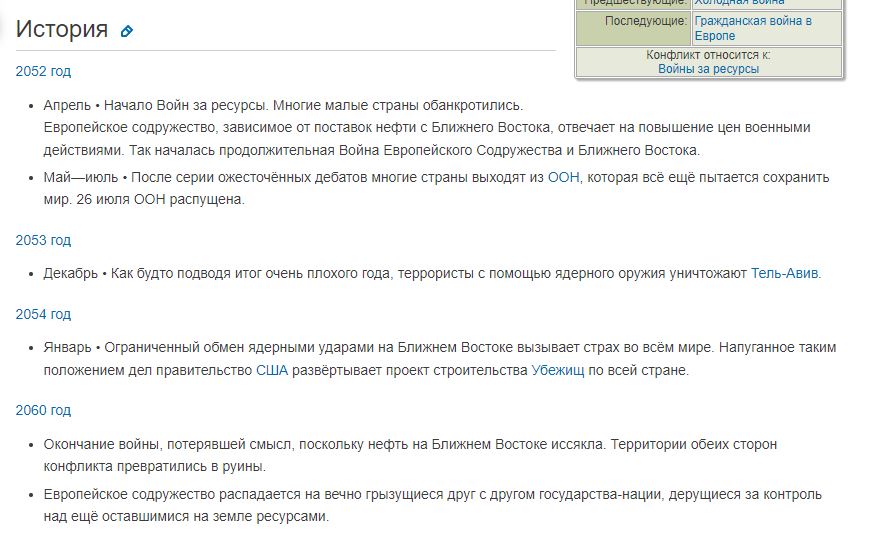874x538 pixels.
Task: Open Войны за ресурсы infobox link
Action: [x=708, y=69]
